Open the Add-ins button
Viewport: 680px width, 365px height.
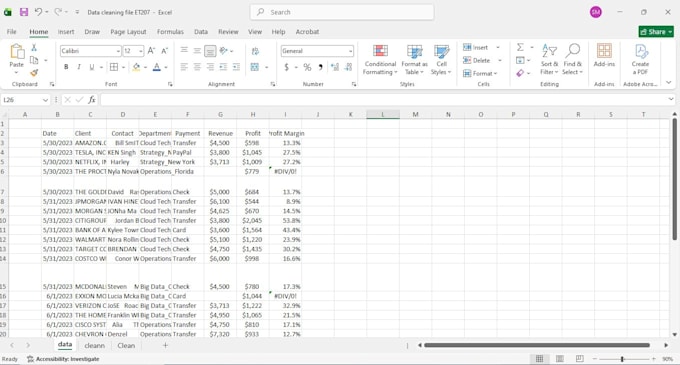[604, 55]
